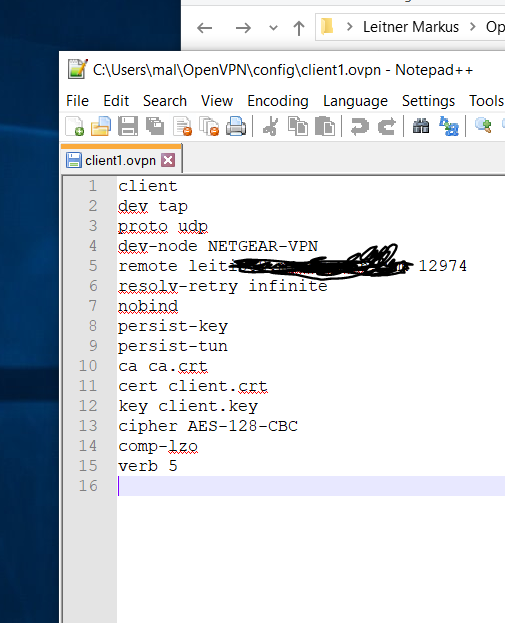The height and width of the screenshot is (623, 505).
Task: Click 'ca ca.crt' on line 10
Action: coord(163,366)
